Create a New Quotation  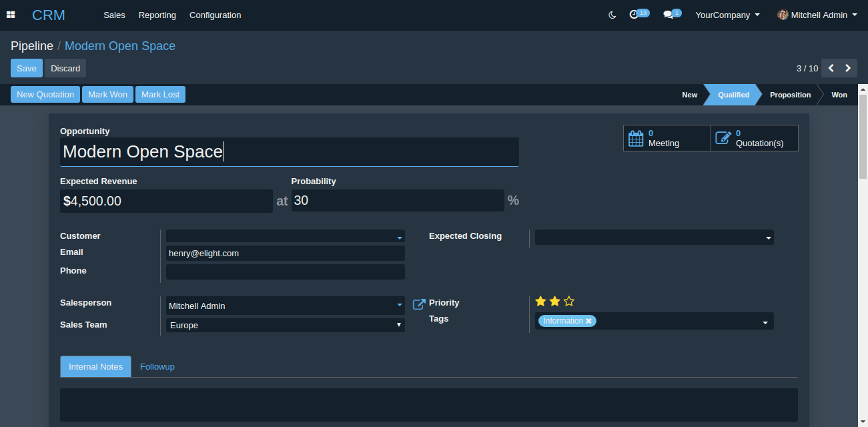click(45, 95)
